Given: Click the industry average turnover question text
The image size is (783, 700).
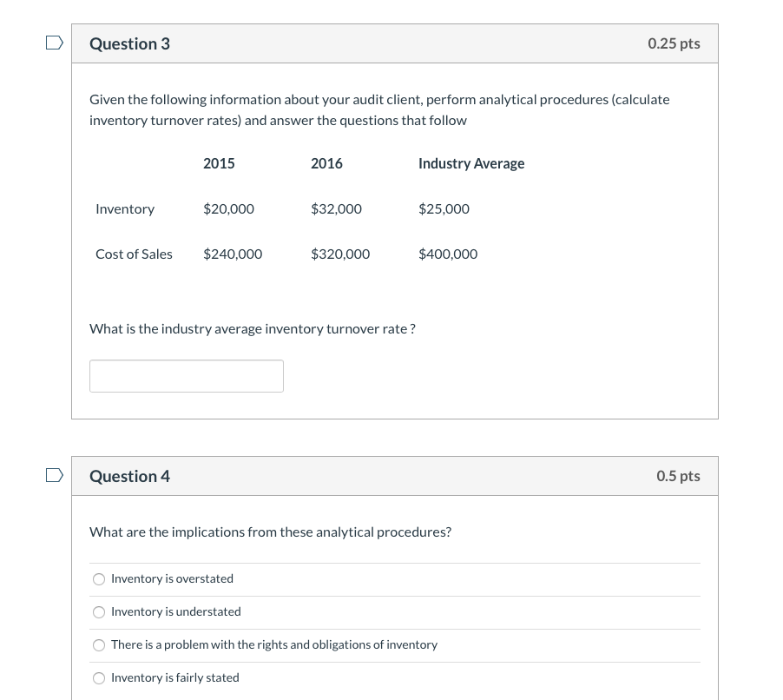Looking at the screenshot, I should coord(252,328).
